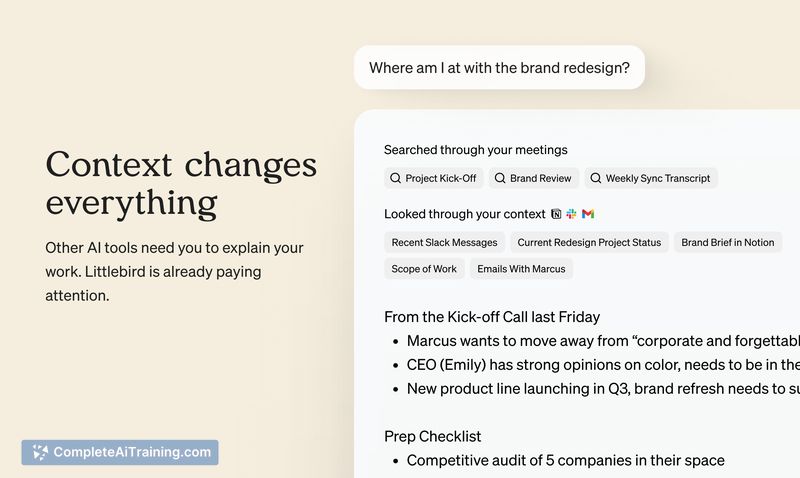Screen dimensions: 800x478
Task: Click the 'Prep Checklist' heading
Action: (x=432, y=437)
